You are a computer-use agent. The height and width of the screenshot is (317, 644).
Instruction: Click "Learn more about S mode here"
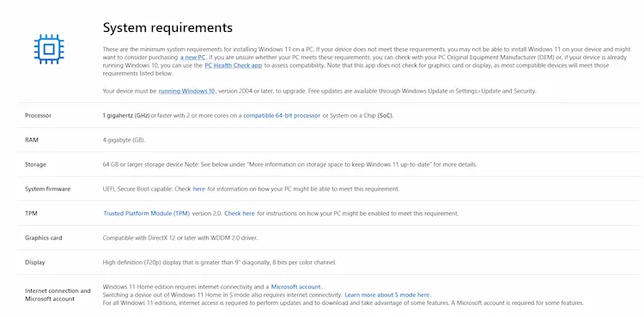pyautogui.click(x=387, y=296)
